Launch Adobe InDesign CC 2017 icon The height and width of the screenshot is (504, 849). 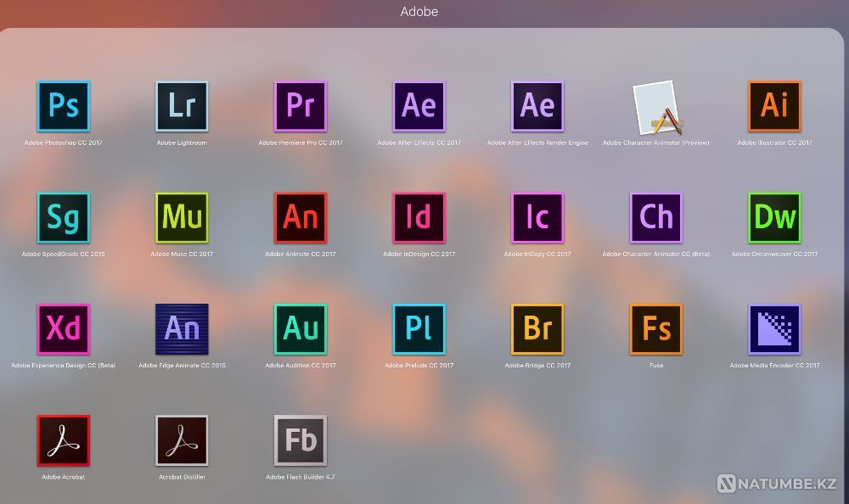click(419, 217)
